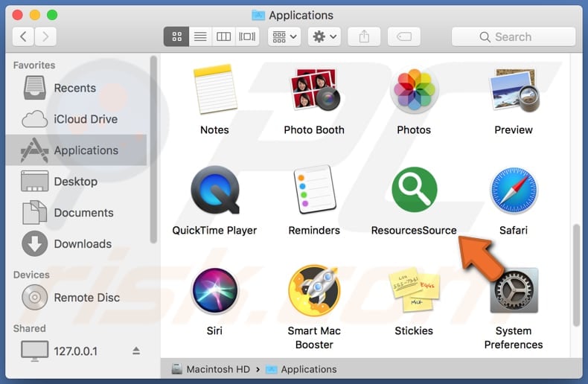This screenshot has height=384, width=588.
Task: Click the 'Stickies' name label
Action: (414, 330)
